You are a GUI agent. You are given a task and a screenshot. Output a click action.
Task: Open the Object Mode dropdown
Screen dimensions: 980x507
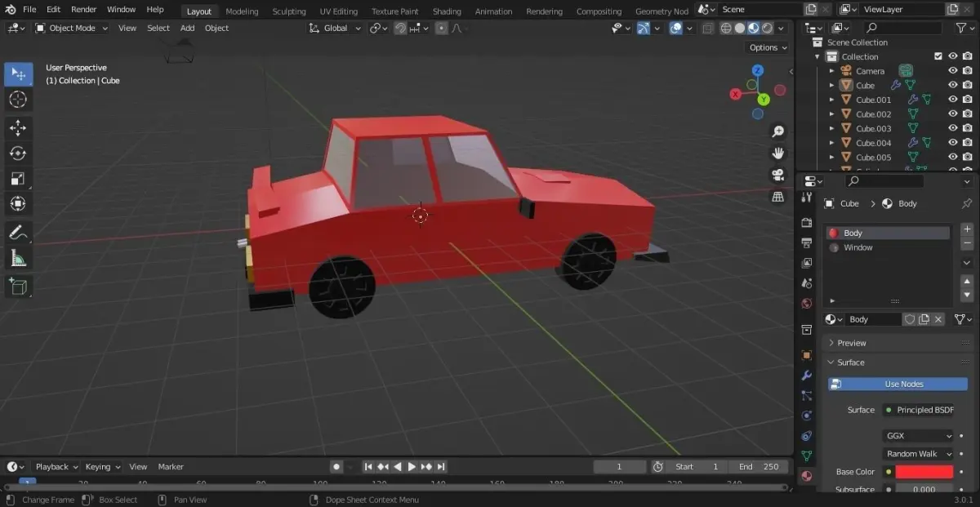pos(72,28)
